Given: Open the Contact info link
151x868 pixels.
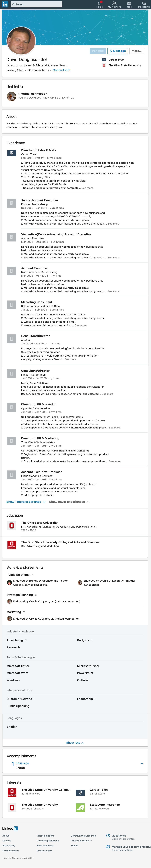Looking at the screenshot, I should [62, 70].
